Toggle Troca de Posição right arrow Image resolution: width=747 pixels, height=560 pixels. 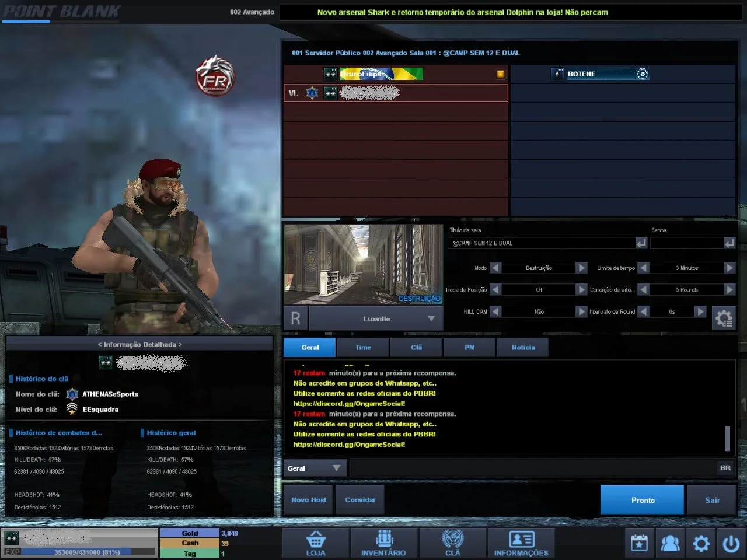click(581, 289)
